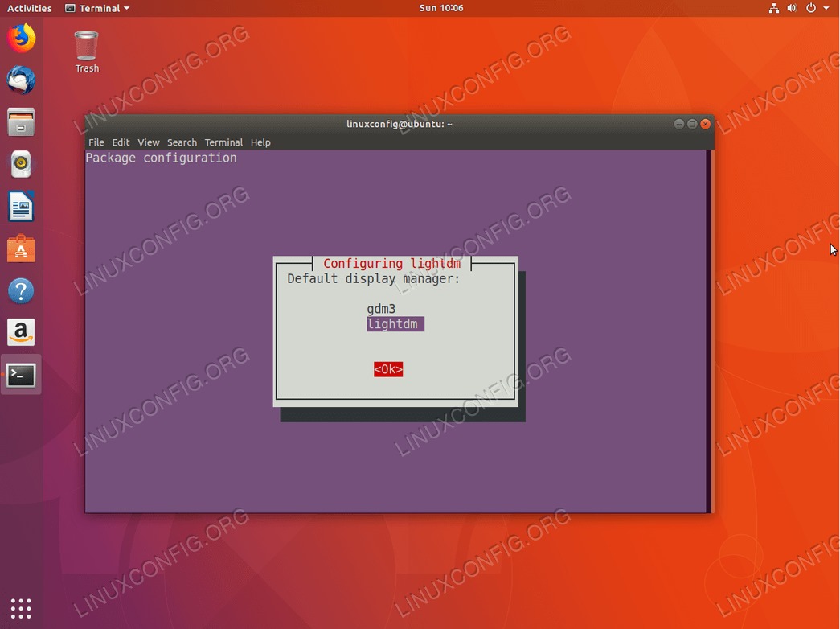
Task: Open Firefox from the dock
Action: [x=21, y=38]
